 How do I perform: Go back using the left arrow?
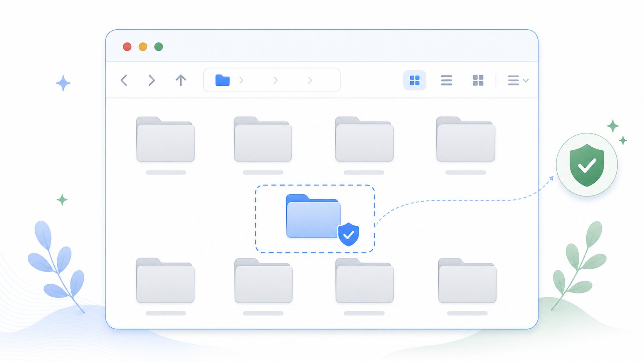point(124,80)
